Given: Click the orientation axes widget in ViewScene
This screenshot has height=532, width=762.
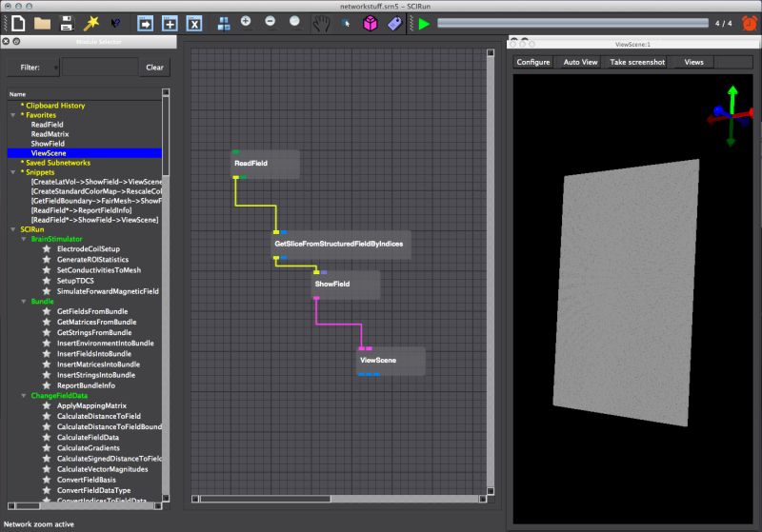Looking at the screenshot, I should coord(731,115).
